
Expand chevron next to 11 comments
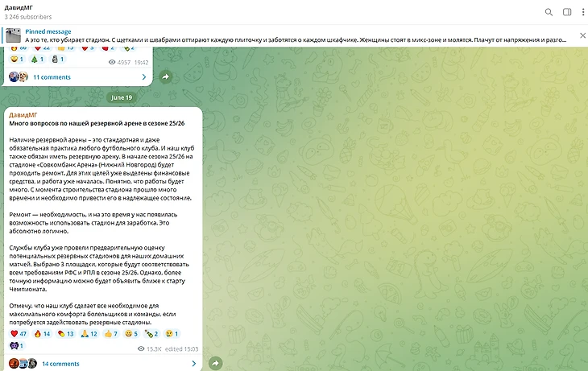(144, 77)
